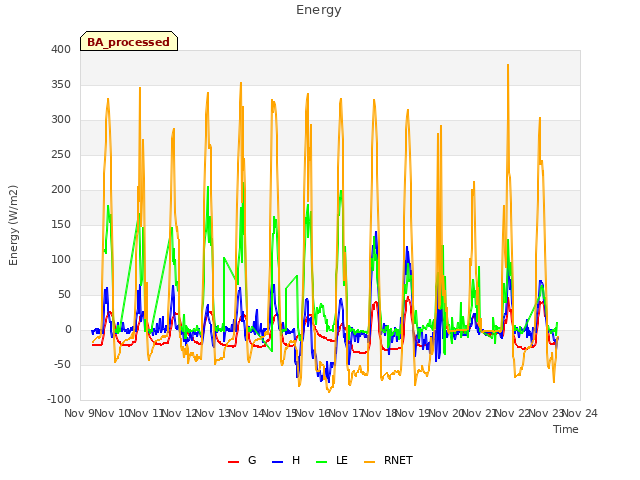Image resolution: width=640 pixels, height=480 pixels.
Task: Click the 400 y-axis tick label
Action: (61, 49)
